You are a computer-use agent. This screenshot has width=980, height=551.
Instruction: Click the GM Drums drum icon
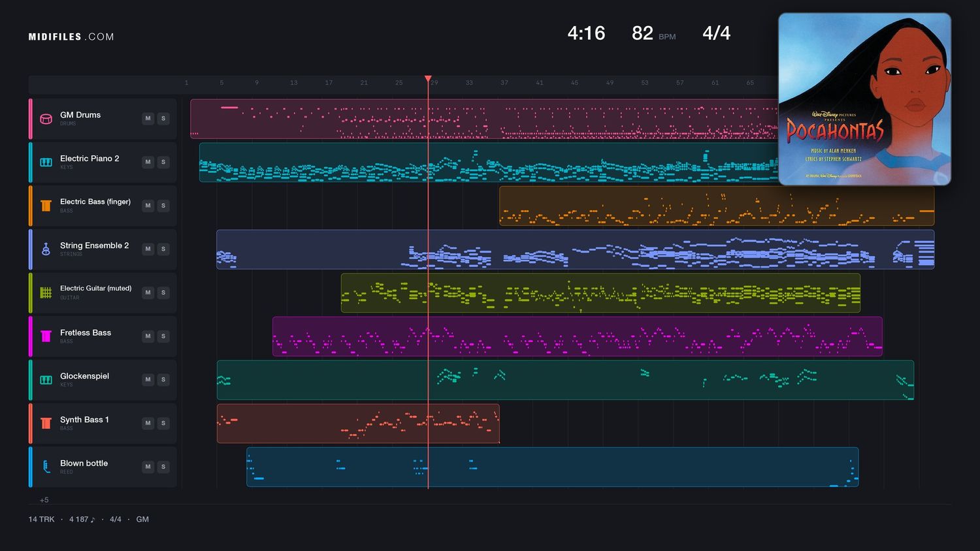(x=46, y=119)
